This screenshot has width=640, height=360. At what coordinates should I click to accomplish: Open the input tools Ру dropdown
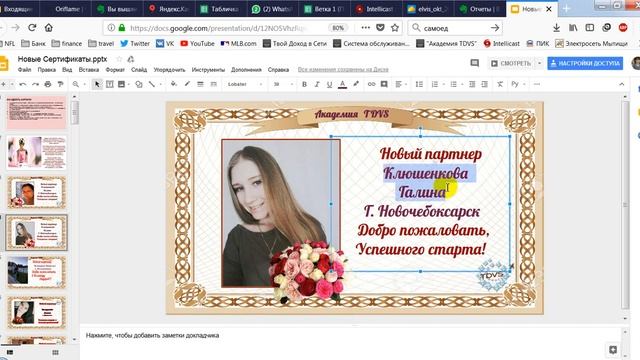[x=517, y=84]
